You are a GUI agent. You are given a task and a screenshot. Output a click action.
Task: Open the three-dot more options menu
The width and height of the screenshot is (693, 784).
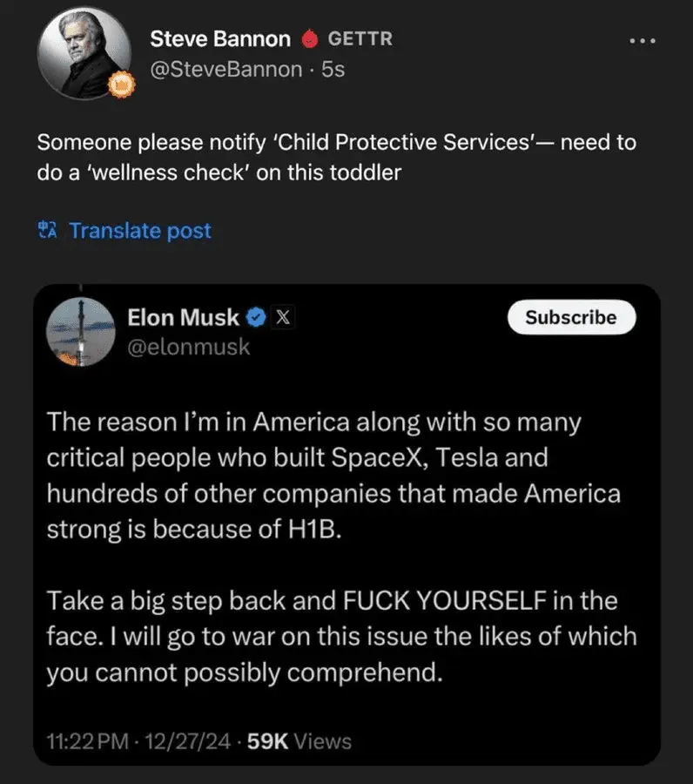(643, 40)
